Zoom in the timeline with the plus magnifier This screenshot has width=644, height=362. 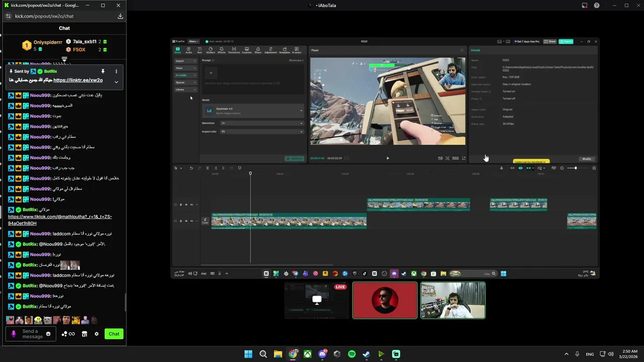pyautogui.click(x=594, y=168)
